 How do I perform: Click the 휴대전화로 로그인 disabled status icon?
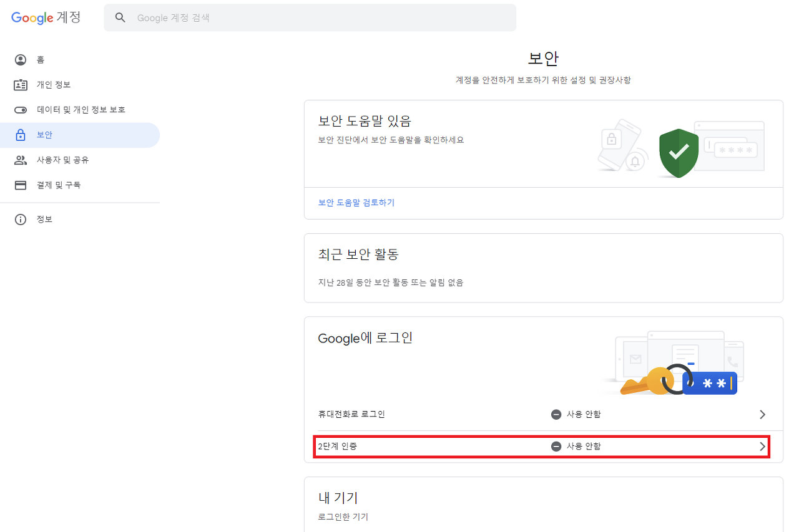pyautogui.click(x=556, y=414)
